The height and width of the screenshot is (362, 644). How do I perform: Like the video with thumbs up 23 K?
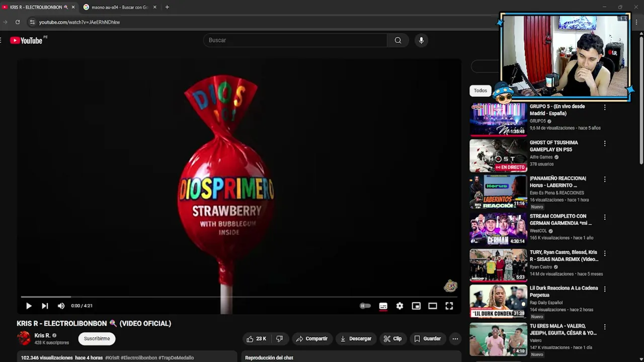[256, 339]
